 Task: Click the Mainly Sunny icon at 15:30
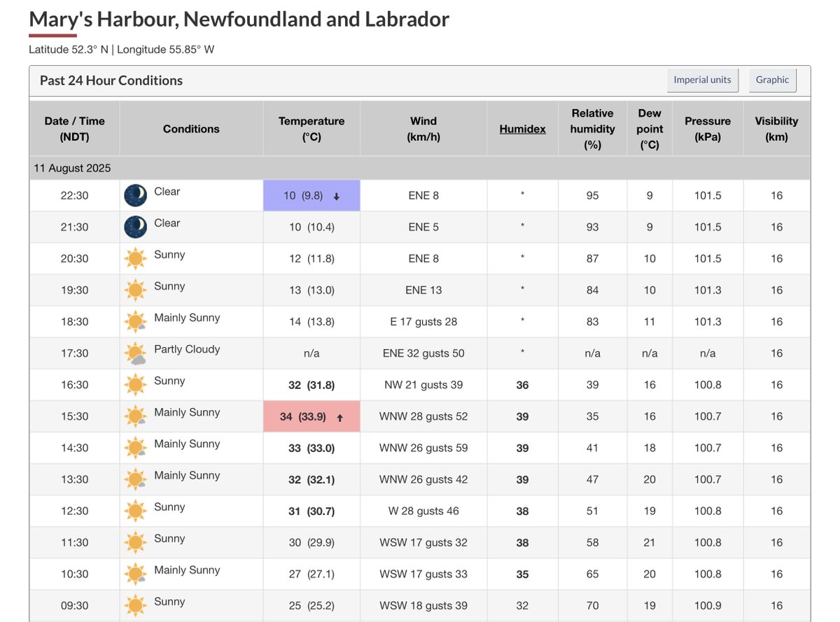pyautogui.click(x=135, y=416)
